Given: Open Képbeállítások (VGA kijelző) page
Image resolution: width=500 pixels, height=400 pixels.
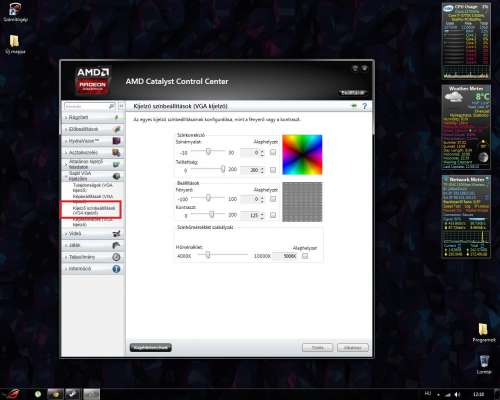Looking at the screenshot, I should pos(93,198).
